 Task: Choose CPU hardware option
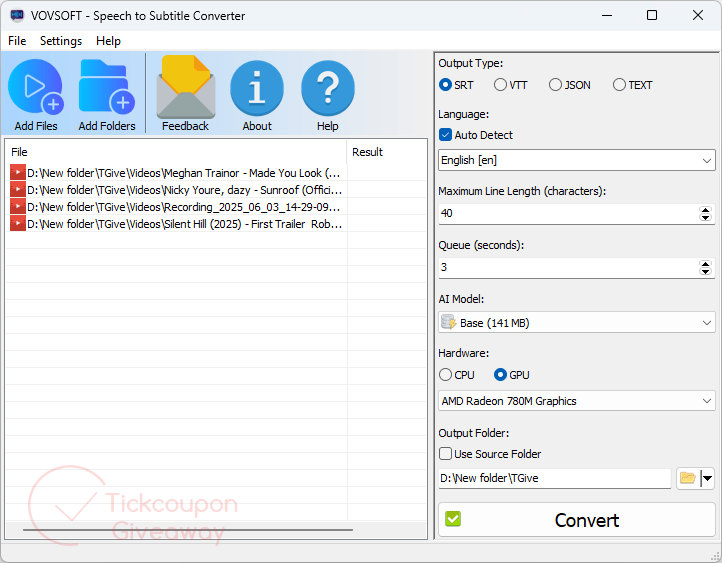coord(445,375)
